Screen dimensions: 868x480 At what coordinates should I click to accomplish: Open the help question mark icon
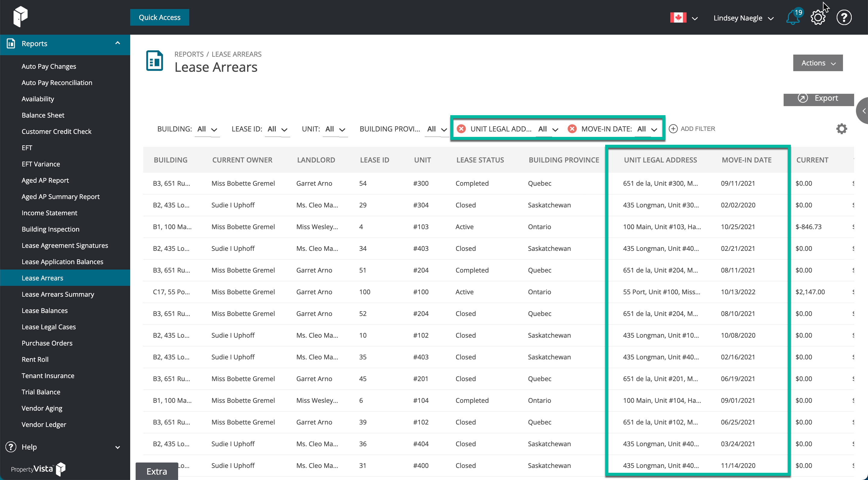click(844, 17)
